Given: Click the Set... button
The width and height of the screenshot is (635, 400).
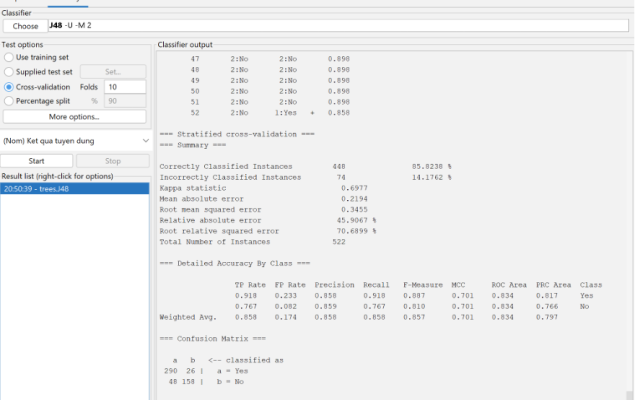Looking at the screenshot, I should [113, 72].
